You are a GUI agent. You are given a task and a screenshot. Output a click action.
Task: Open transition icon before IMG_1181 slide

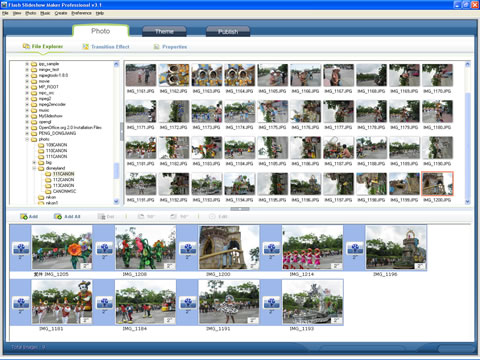21,303
